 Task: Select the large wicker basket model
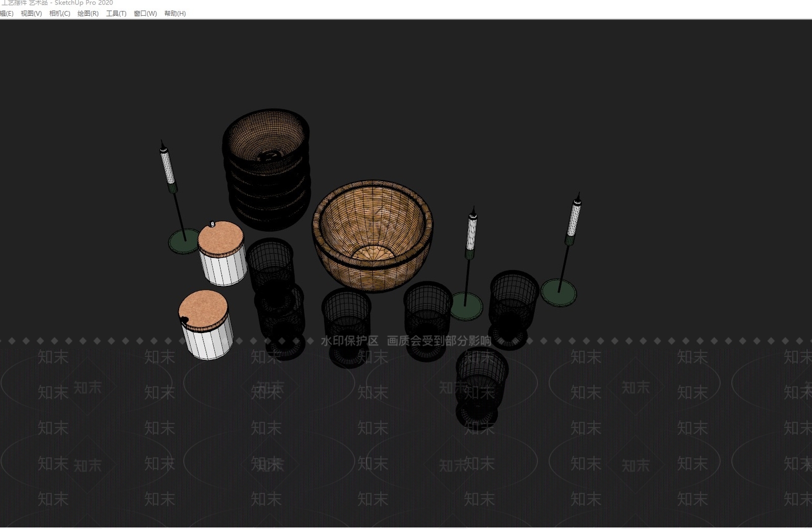click(373, 236)
